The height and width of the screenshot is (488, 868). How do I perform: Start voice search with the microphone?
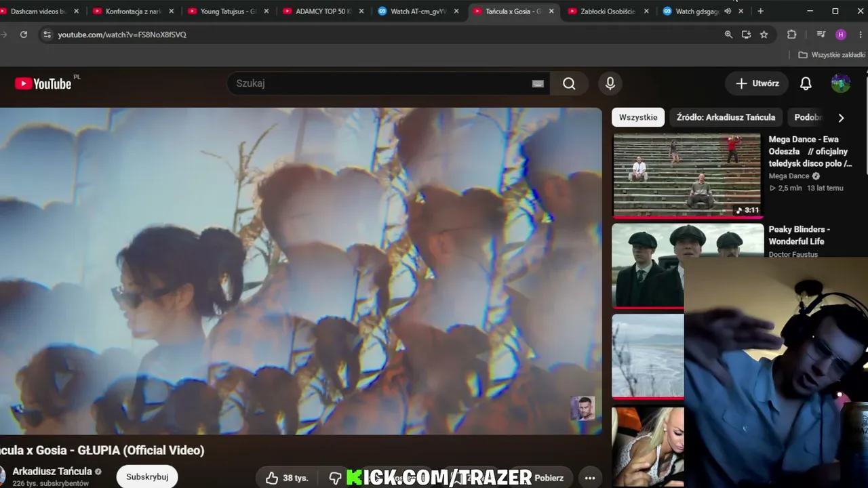(610, 83)
